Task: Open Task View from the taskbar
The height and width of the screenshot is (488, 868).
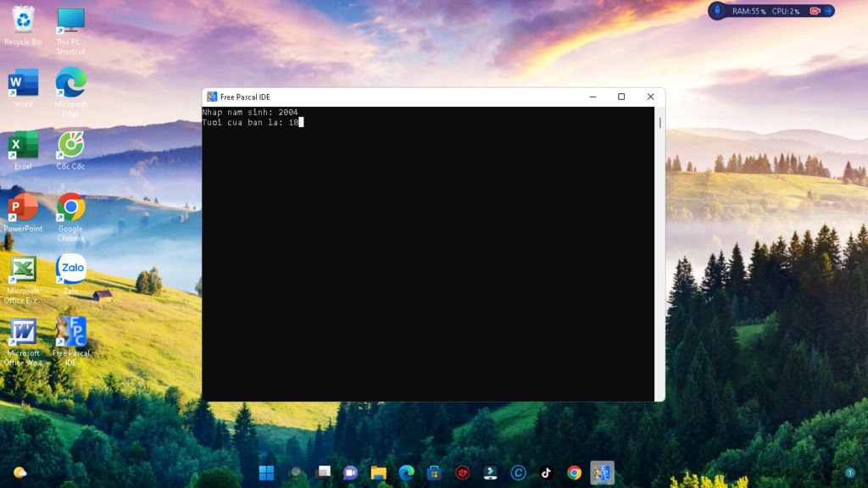Action: [x=323, y=473]
